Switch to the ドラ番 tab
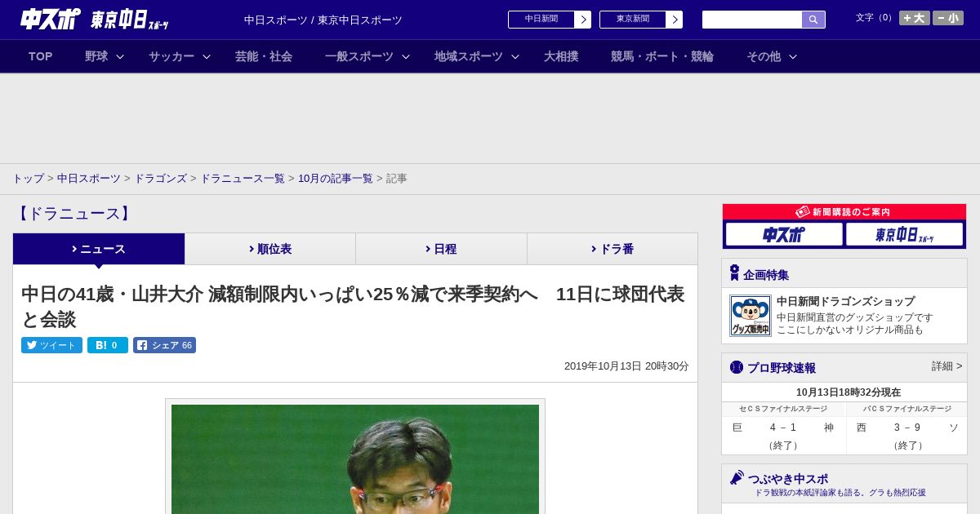 tap(612, 249)
